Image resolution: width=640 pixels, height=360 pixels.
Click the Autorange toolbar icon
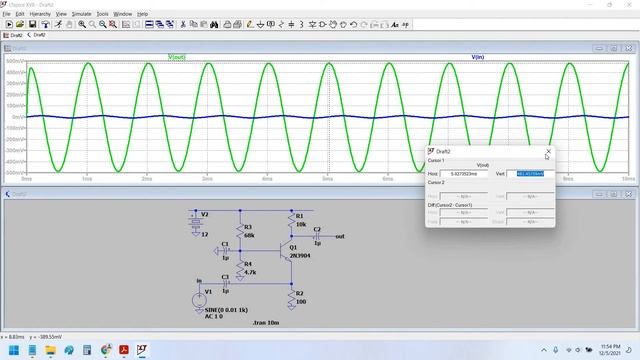click(x=126, y=24)
